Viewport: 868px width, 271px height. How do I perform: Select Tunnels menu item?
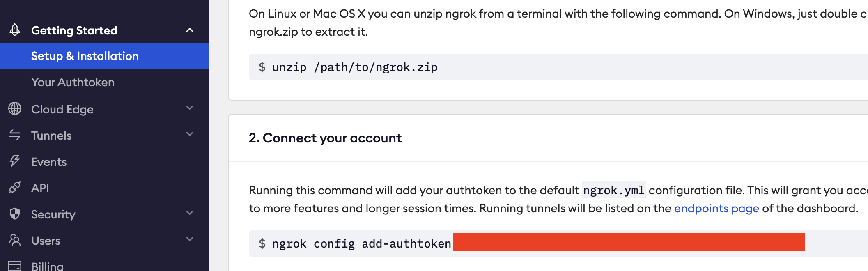[51, 135]
